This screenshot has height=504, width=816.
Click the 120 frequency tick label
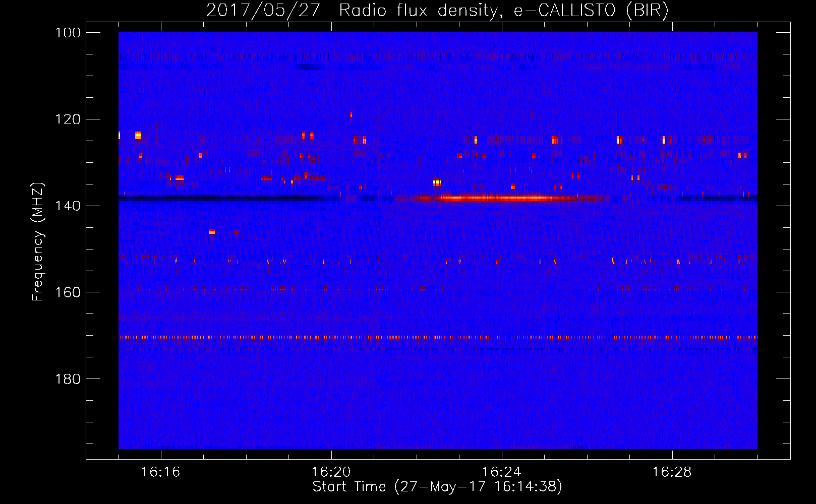tap(68, 119)
